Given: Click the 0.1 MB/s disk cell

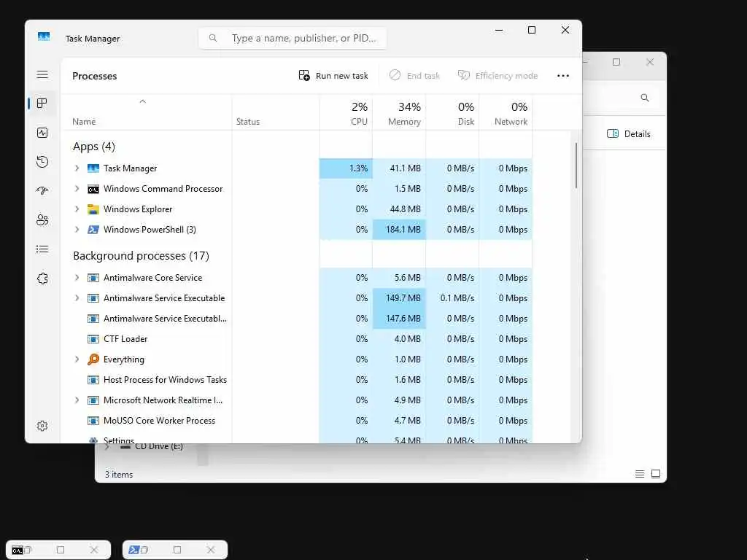Looking at the screenshot, I should tap(452, 298).
